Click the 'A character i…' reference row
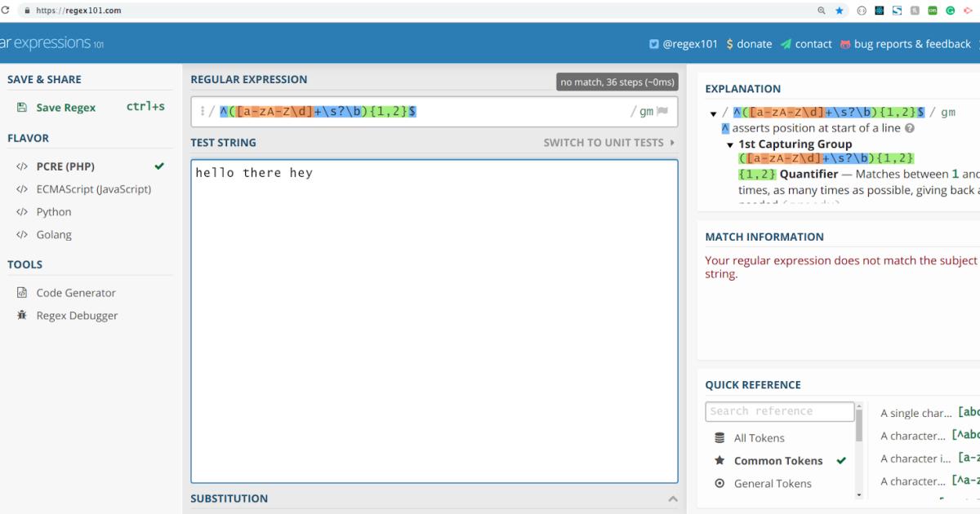Screen dimensions: 980x514 coord(929,459)
